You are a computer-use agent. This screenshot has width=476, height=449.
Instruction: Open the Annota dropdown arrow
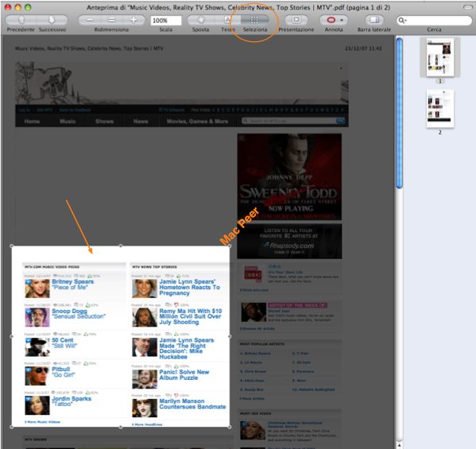coord(342,20)
